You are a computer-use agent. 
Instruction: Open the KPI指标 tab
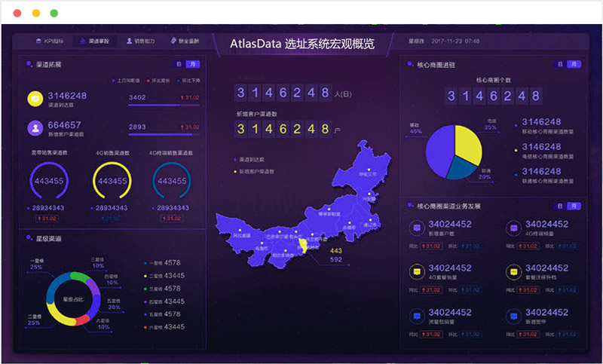50,41
